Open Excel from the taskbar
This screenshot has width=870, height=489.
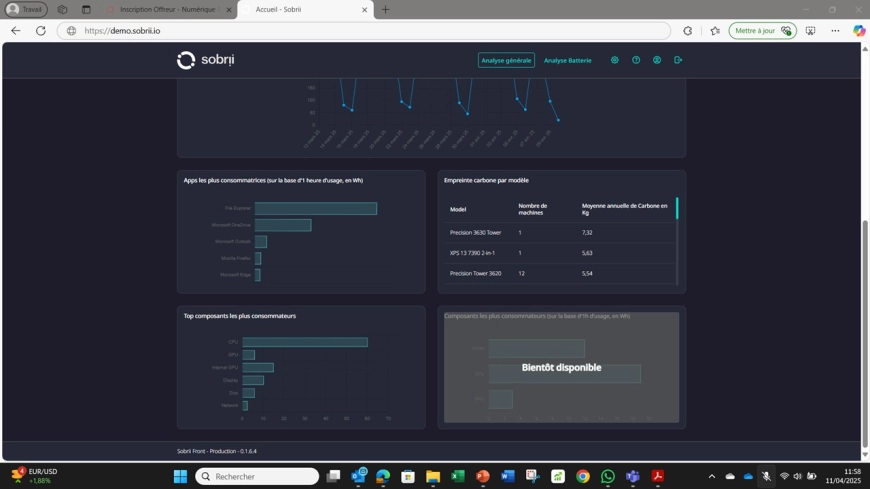458,476
